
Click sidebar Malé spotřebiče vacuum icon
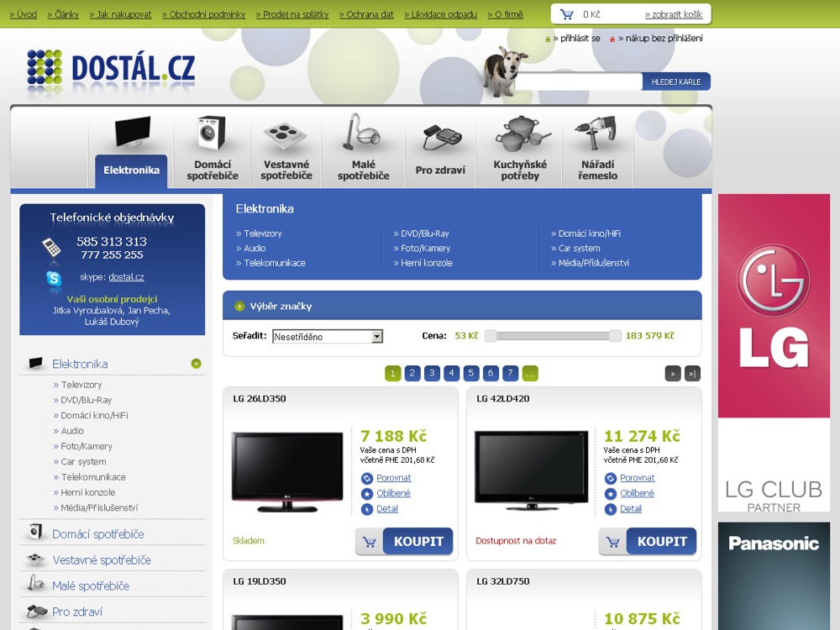[x=35, y=583]
